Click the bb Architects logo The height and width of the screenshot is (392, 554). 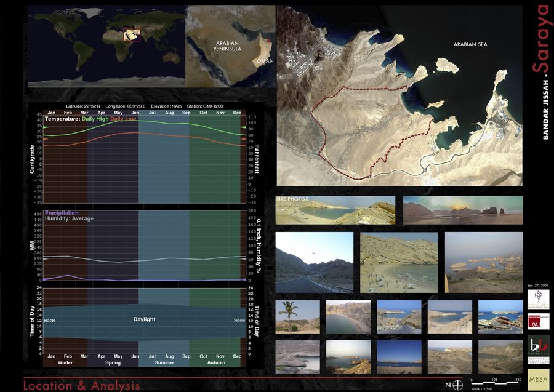coord(539,350)
